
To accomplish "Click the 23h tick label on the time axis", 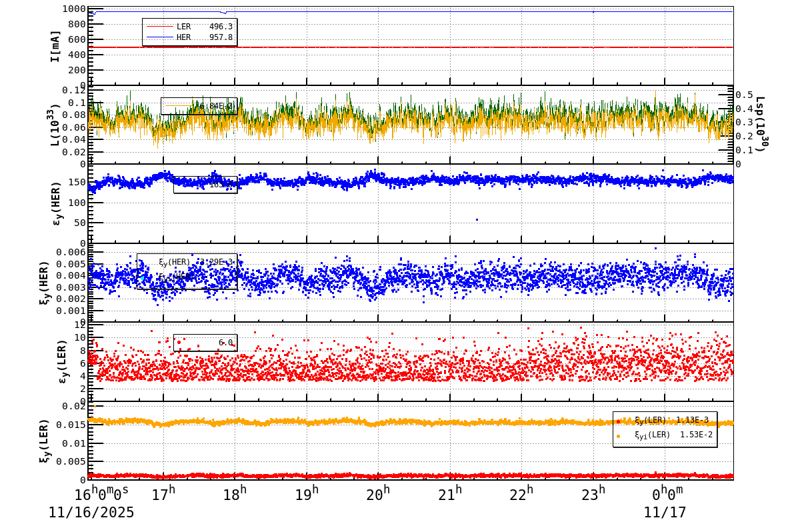I will 593,494.
